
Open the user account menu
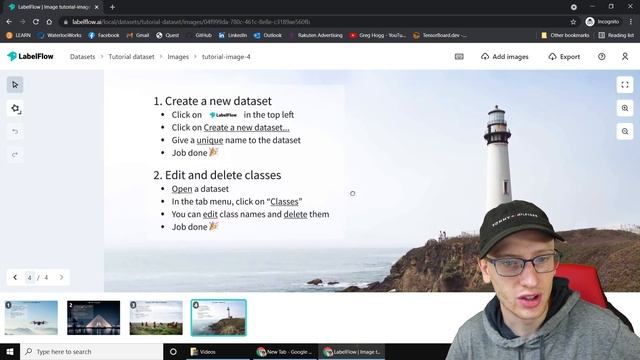(625, 57)
